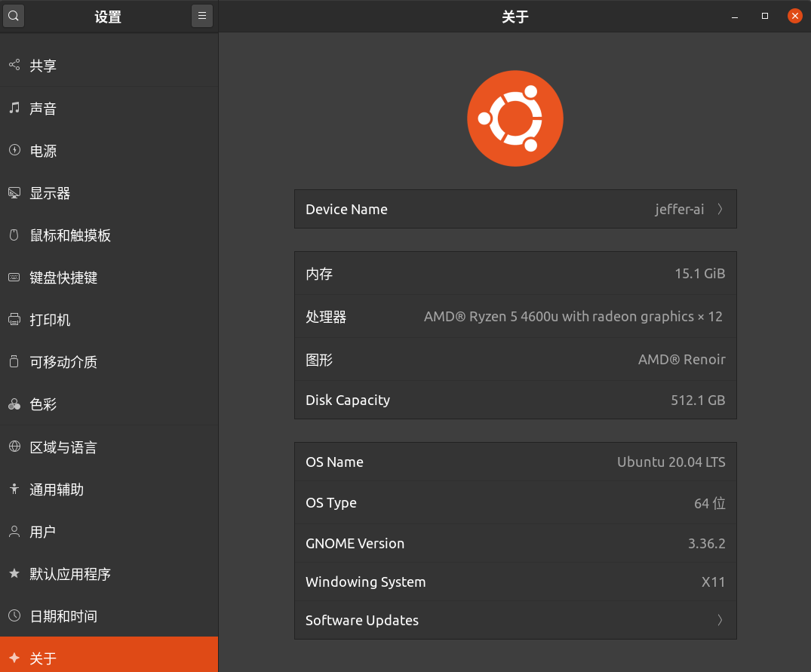Click the AMD® Renoir graphics value

click(682, 359)
